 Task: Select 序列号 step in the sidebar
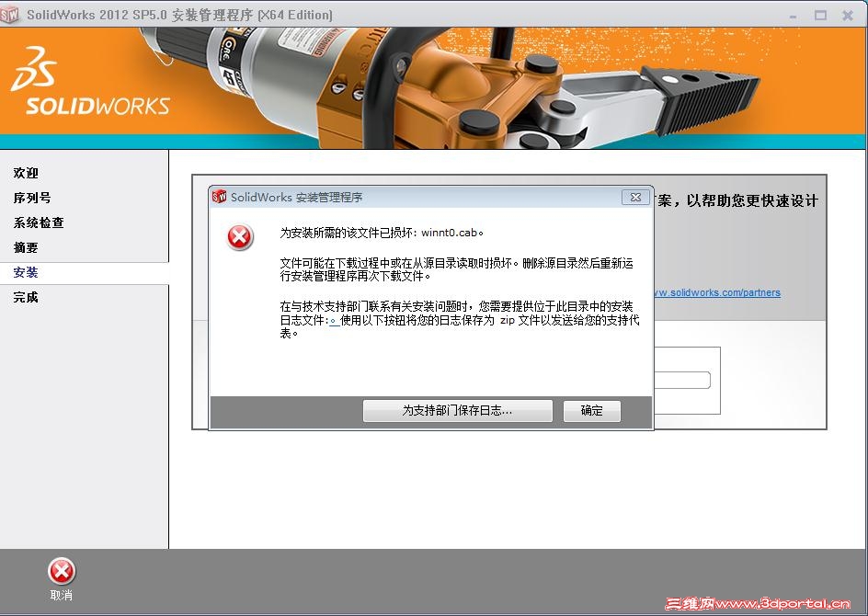point(32,198)
